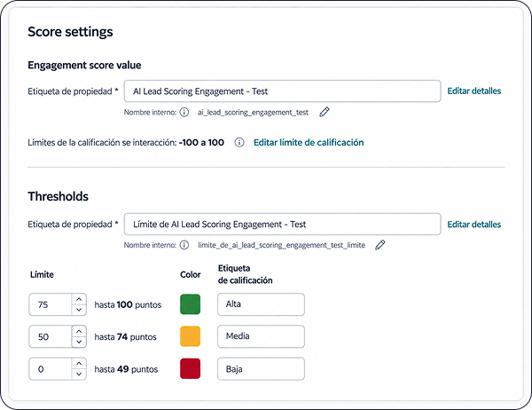Increase the 50 limit with up arrow
This screenshot has width=532, height=410.
(x=79, y=331)
